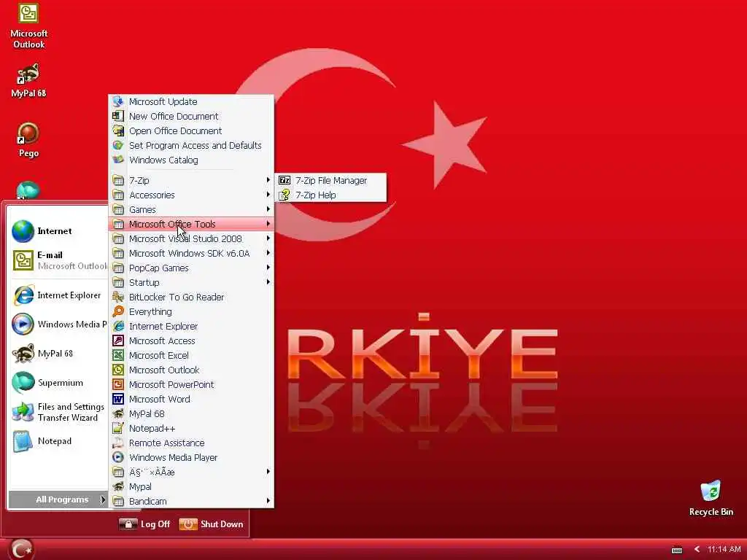Open the Recycle Bin

(711, 499)
